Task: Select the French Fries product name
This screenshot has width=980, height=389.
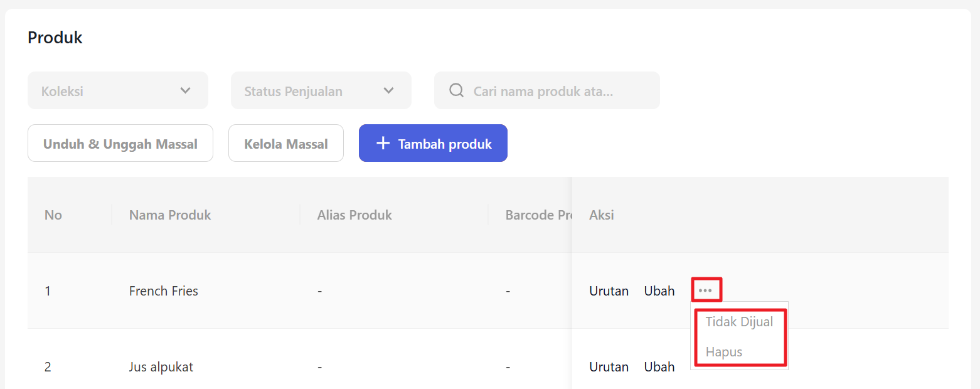Action: click(164, 291)
